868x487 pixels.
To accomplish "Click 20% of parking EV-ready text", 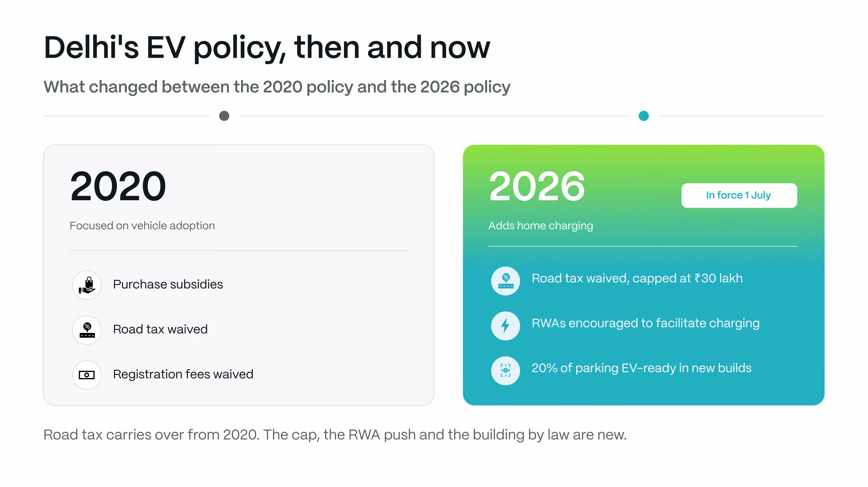I will click(641, 368).
